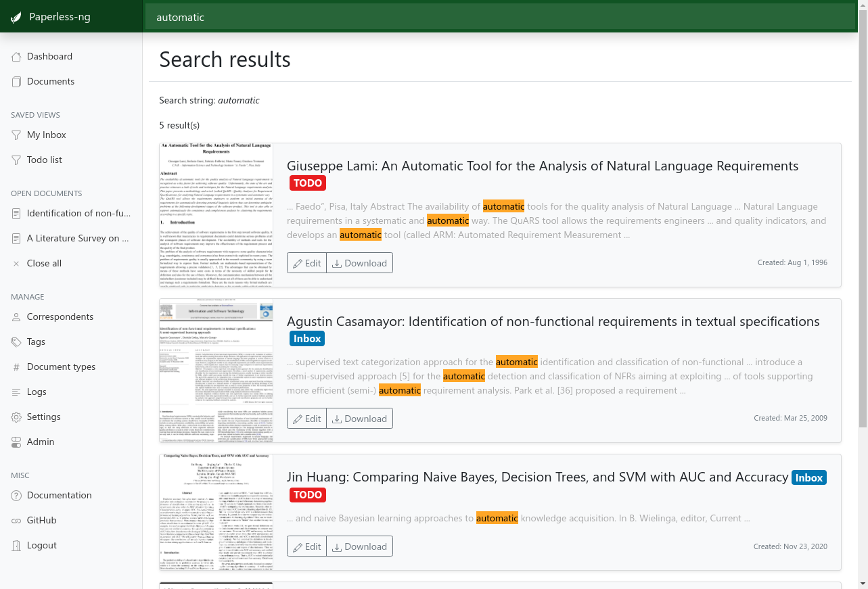
Task: Click the blue Inbox tag on Casamayor document
Action: [307, 338]
